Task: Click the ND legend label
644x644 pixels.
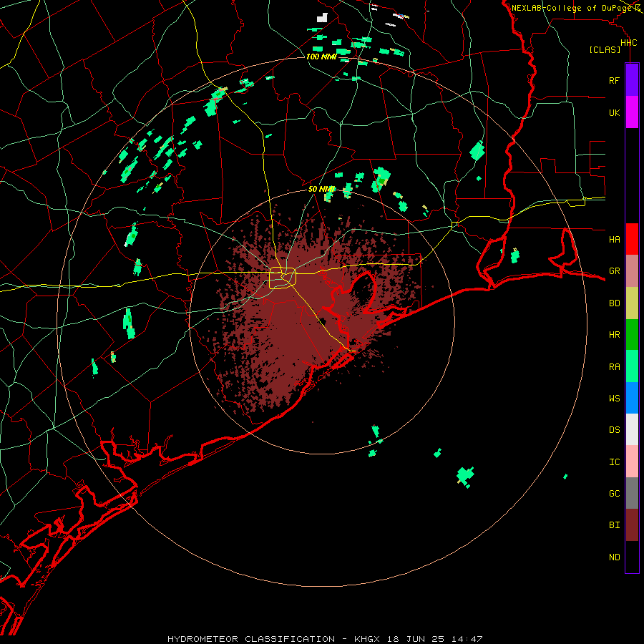Action: point(614,557)
